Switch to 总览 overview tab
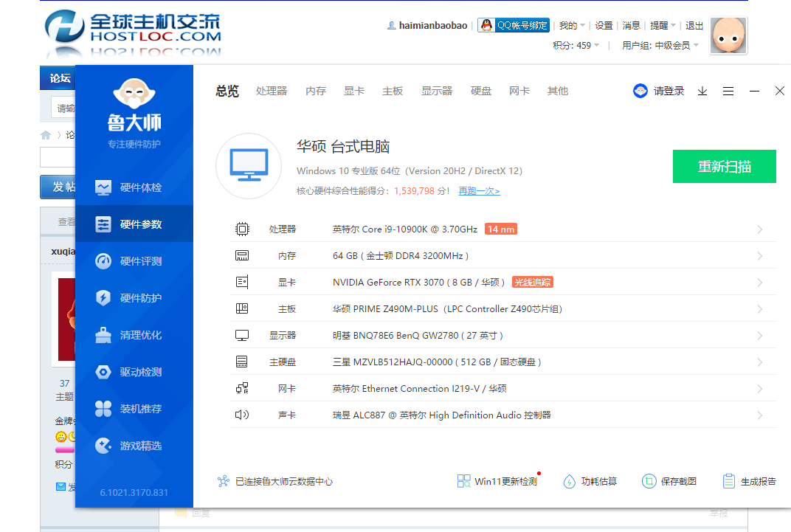Viewport: 791px width, 532px height. coord(227,91)
